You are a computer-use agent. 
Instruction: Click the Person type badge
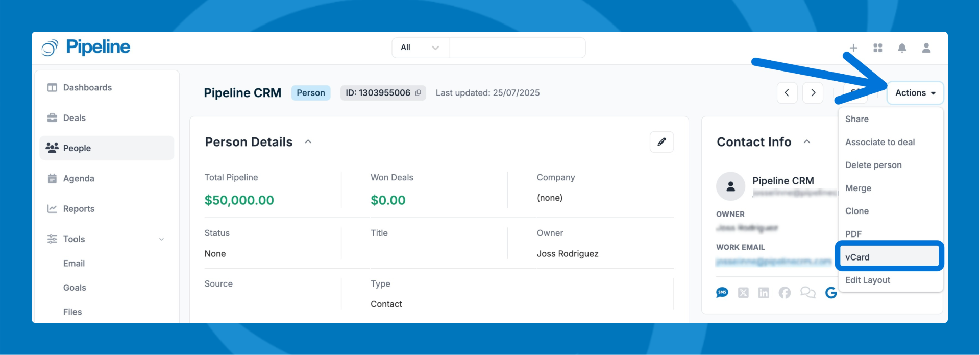[x=311, y=93]
